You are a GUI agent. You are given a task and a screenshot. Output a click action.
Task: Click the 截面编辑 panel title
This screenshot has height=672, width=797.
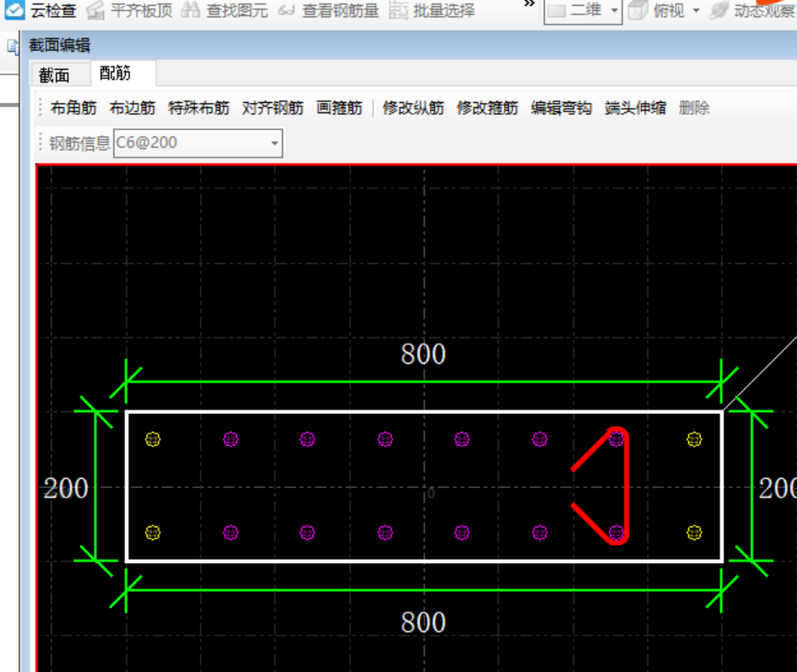click(60, 45)
